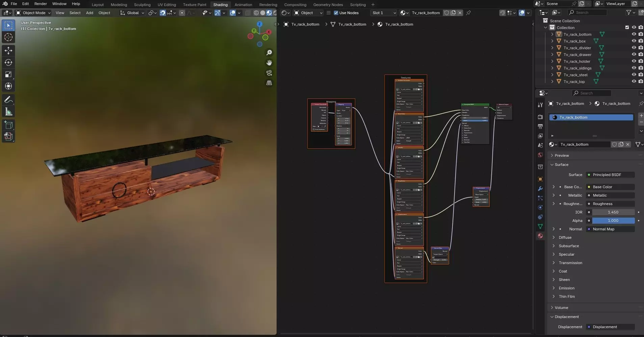The width and height of the screenshot is (644, 337).
Task: Hide Tv_rack_bottom in the viewport
Action: (634, 34)
